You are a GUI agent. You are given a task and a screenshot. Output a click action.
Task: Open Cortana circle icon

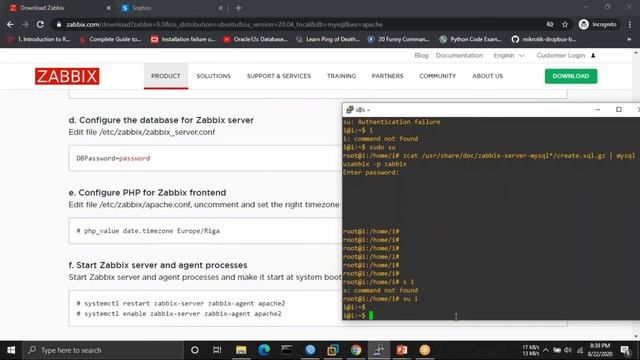pyautogui.click(x=195, y=350)
